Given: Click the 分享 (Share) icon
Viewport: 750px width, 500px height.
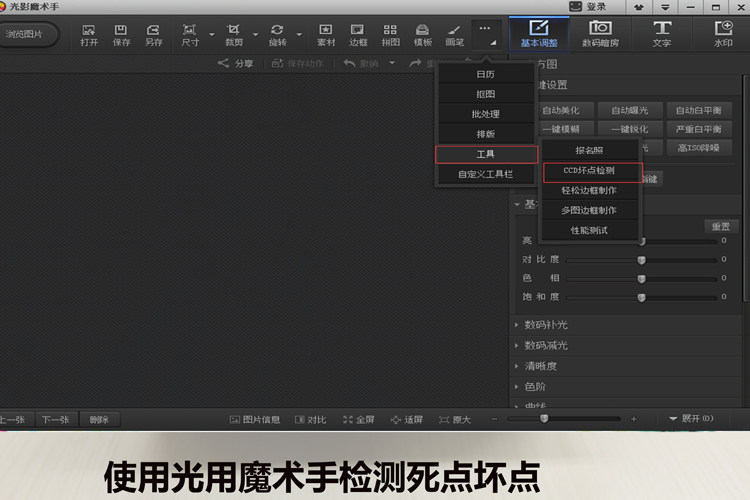Looking at the screenshot, I should pyautogui.click(x=223, y=63).
